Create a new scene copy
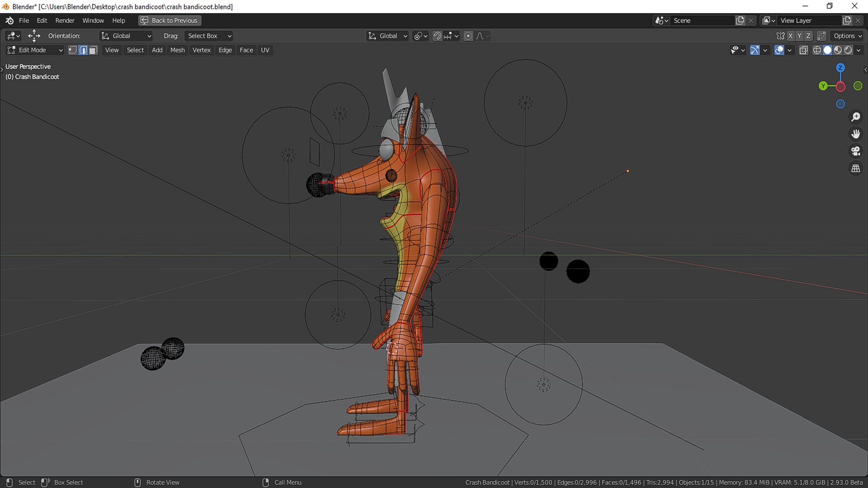 coord(740,20)
